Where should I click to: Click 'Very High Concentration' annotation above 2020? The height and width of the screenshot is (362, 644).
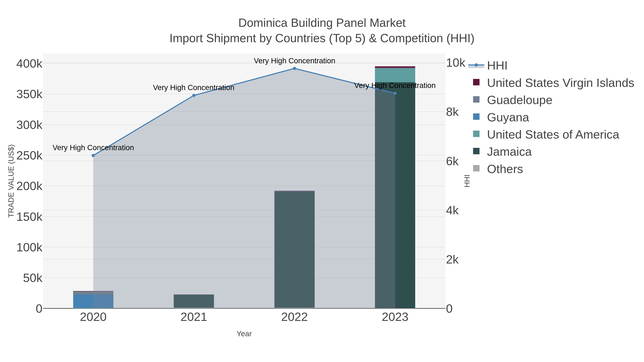click(93, 148)
